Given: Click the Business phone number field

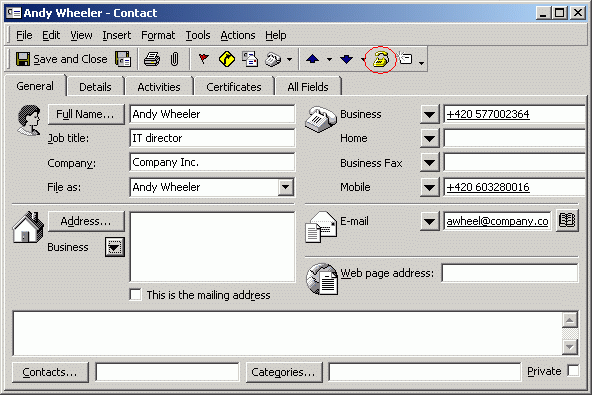Looking at the screenshot, I should point(514,114).
